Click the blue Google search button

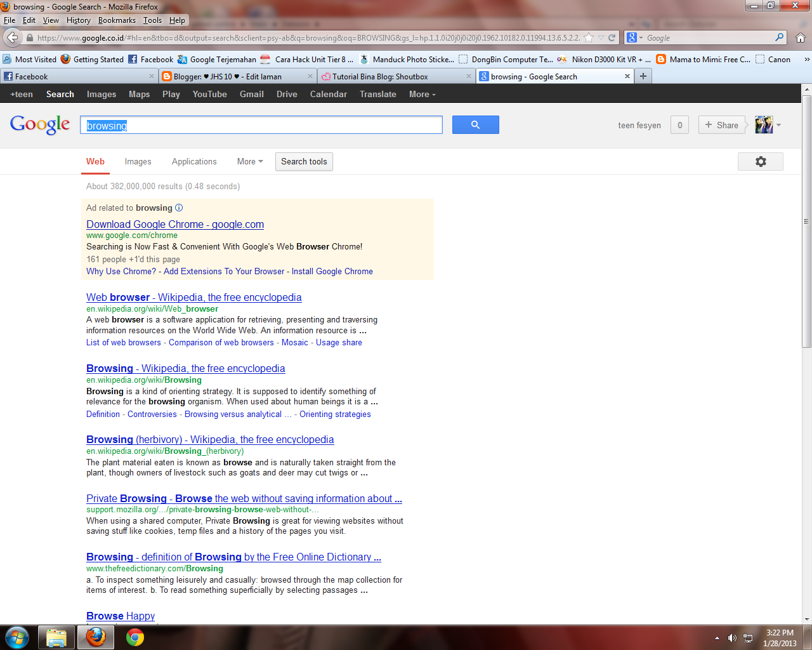click(475, 124)
